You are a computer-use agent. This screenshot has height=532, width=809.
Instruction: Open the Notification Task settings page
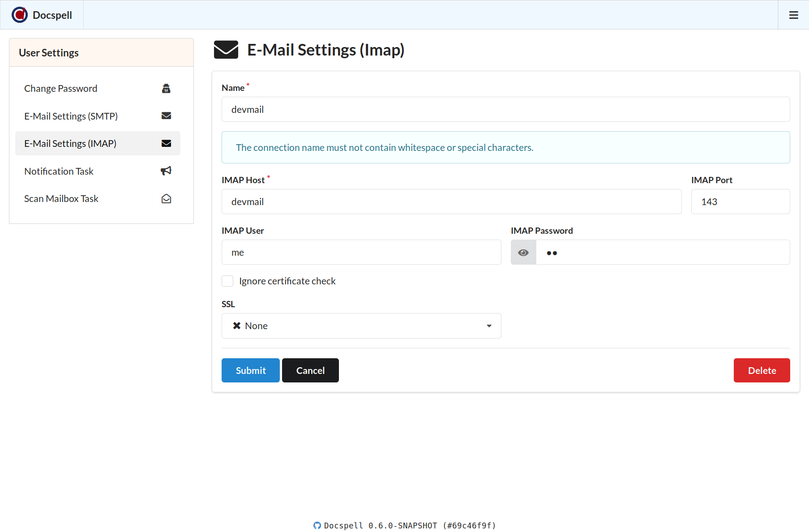pyautogui.click(x=59, y=171)
